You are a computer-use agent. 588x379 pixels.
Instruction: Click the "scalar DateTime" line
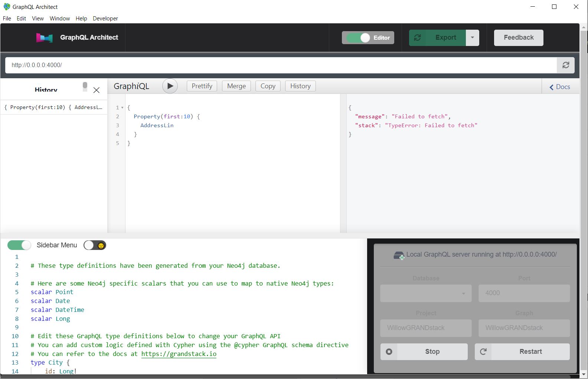(x=58, y=310)
